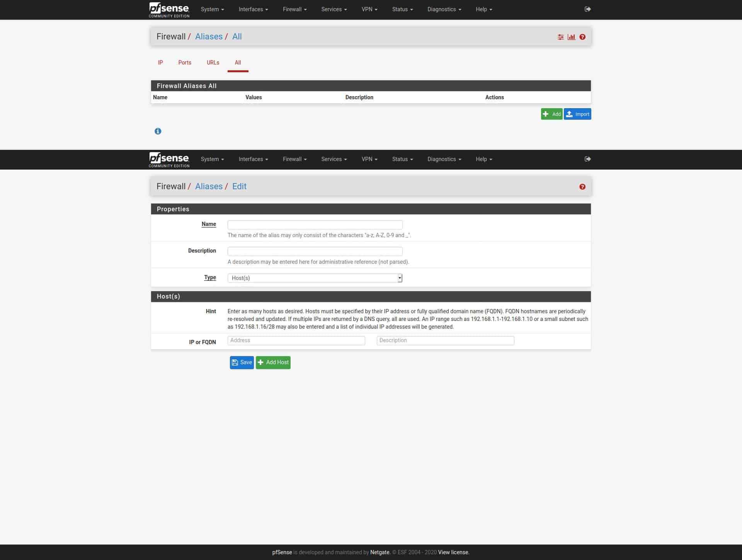This screenshot has width=742, height=560.
Task: Switch to the IP aliases tab
Action: point(160,63)
